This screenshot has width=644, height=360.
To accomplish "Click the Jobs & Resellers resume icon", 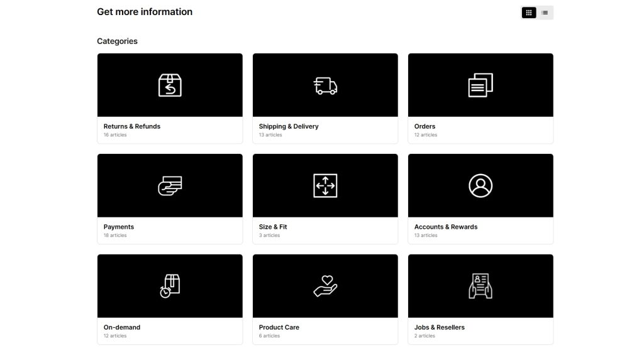I will (x=480, y=286).
